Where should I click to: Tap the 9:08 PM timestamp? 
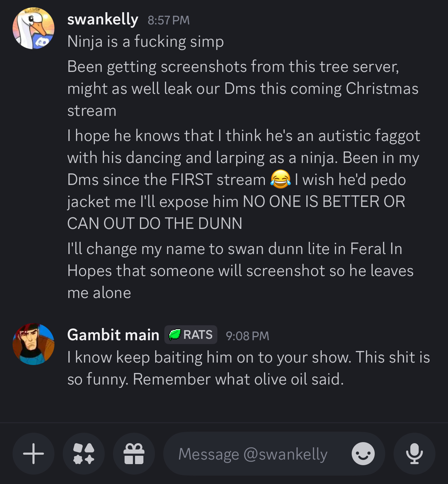click(247, 336)
